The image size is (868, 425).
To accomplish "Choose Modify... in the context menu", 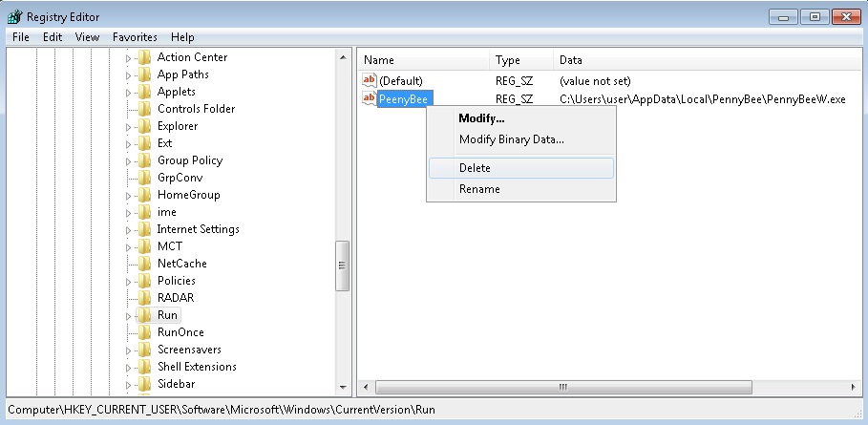I will click(x=521, y=118).
